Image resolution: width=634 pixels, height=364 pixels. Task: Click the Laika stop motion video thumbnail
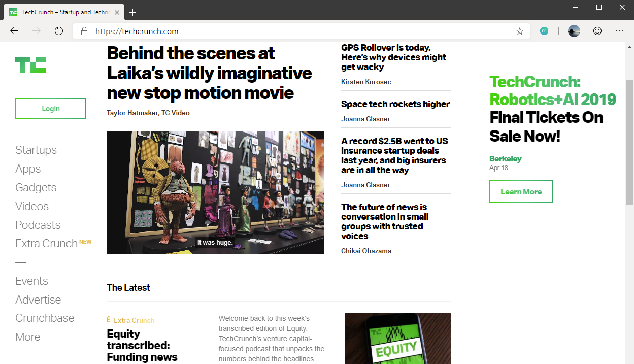215,192
